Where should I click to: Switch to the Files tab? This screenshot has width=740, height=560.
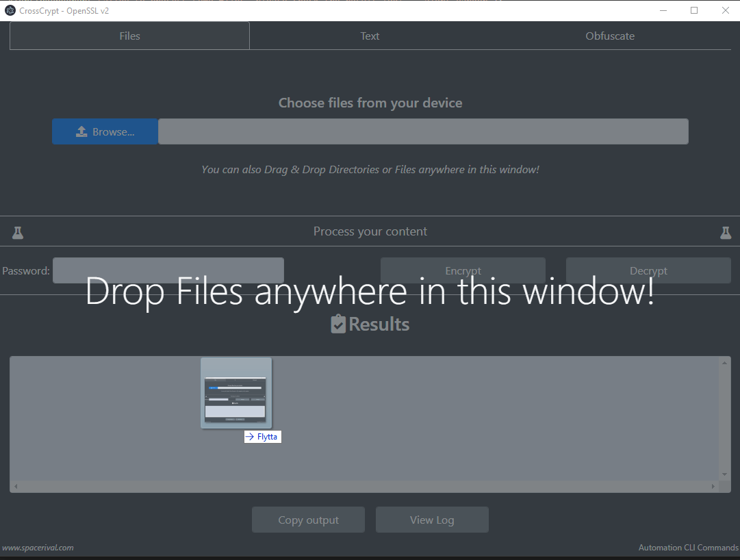click(x=129, y=36)
